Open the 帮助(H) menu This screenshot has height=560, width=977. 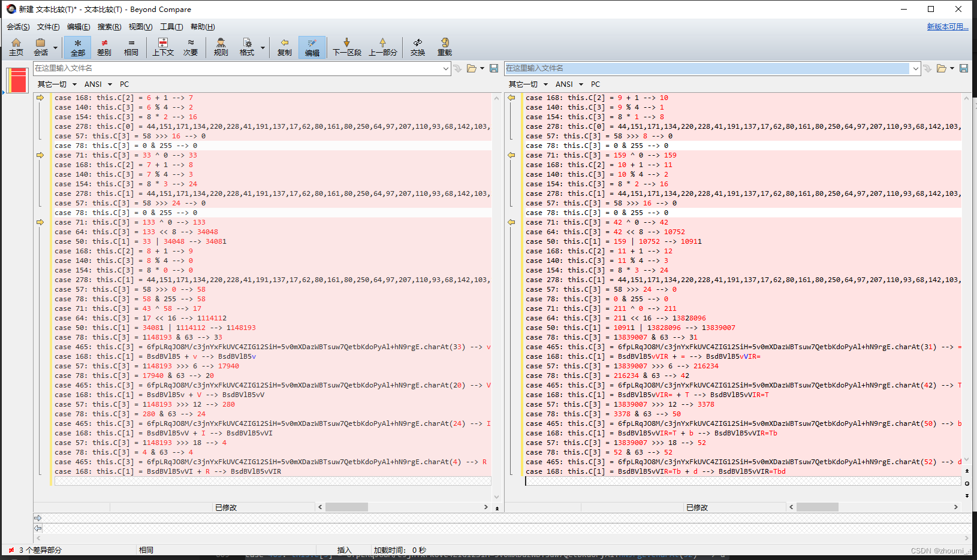203,27
